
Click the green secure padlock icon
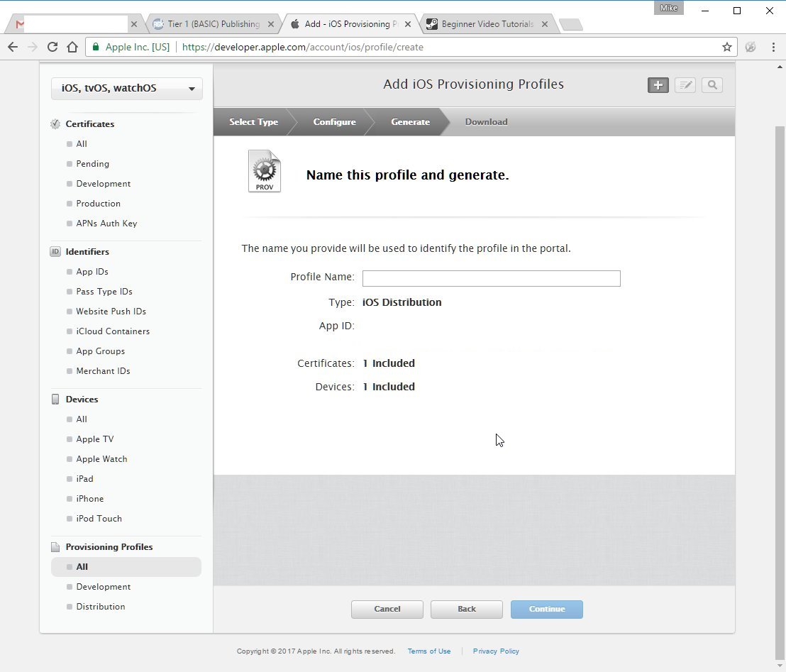(x=96, y=47)
